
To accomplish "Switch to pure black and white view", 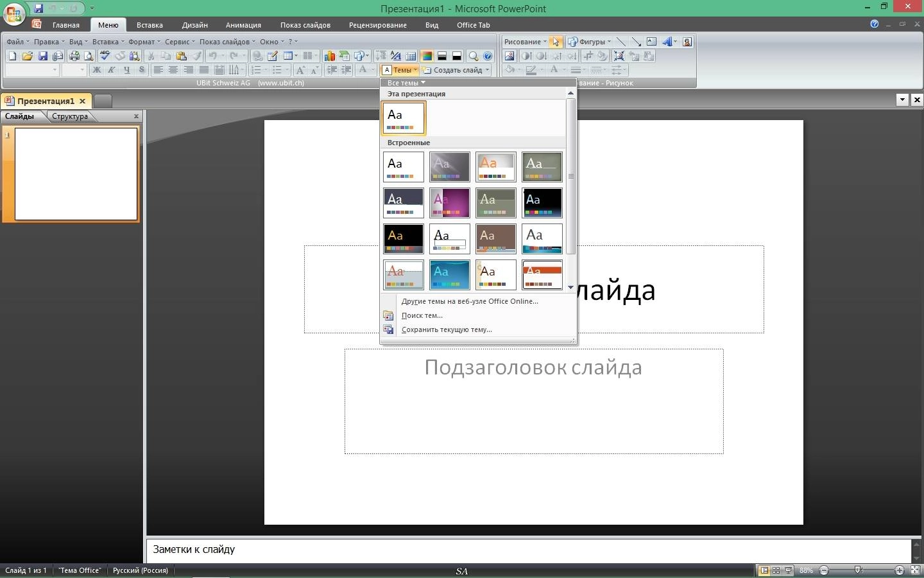I will (x=456, y=56).
